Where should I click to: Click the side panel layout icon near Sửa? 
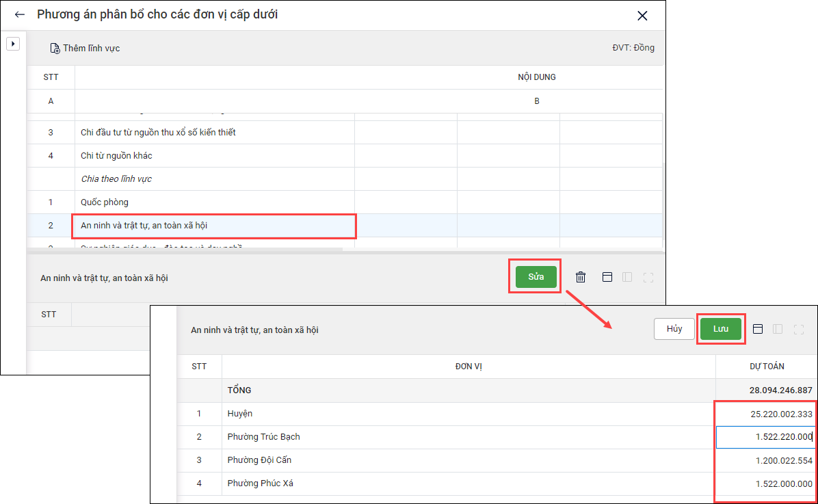627,277
